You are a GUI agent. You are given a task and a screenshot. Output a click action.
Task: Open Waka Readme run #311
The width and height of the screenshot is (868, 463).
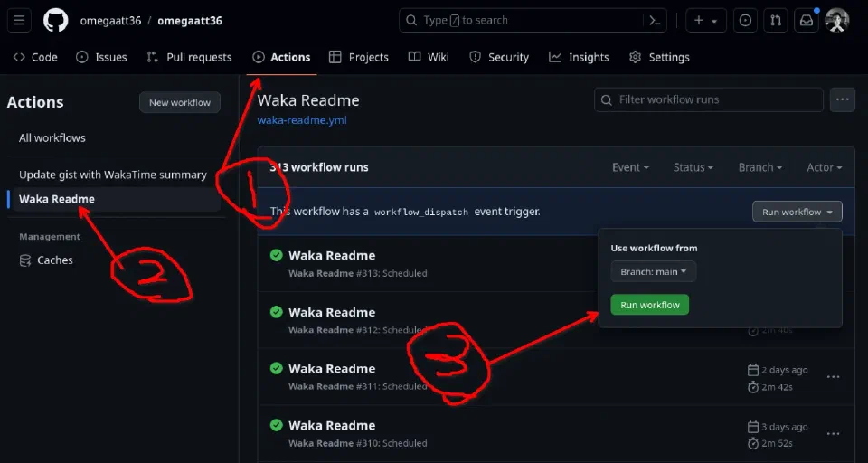pos(332,369)
